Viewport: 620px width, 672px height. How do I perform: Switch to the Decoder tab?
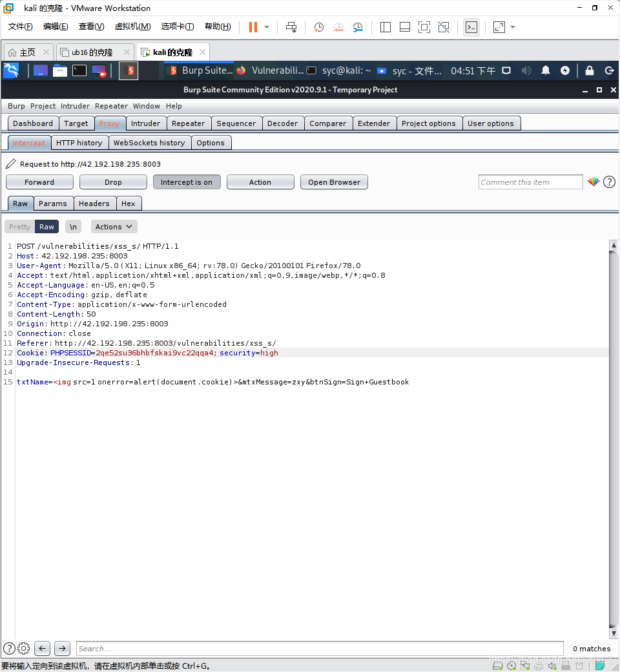(282, 123)
